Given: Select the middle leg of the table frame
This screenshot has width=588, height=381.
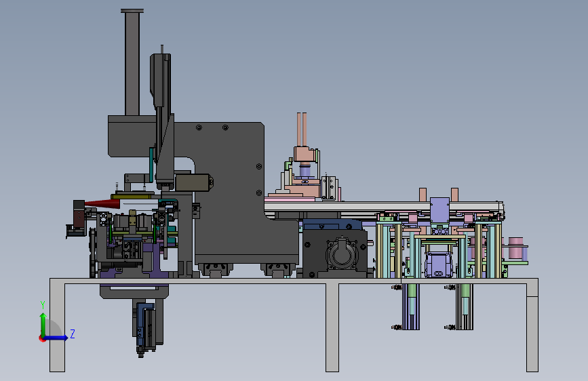Looking at the screenshot, I should tap(332, 327).
